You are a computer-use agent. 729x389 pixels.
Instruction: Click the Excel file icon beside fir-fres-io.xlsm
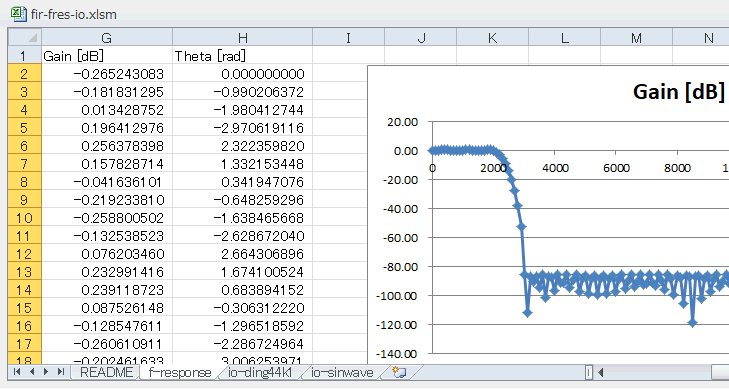(18, 14)
